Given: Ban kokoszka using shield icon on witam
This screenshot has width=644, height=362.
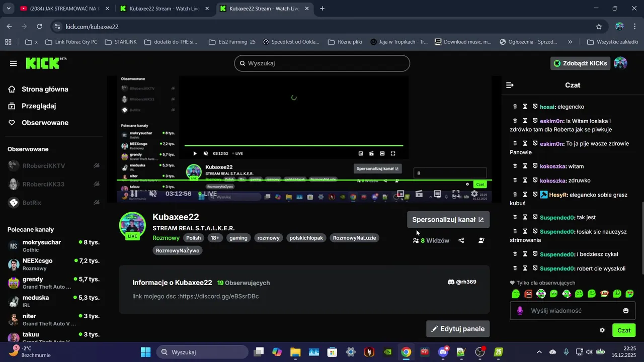Looking at the screenshot, I should [535, 166].
